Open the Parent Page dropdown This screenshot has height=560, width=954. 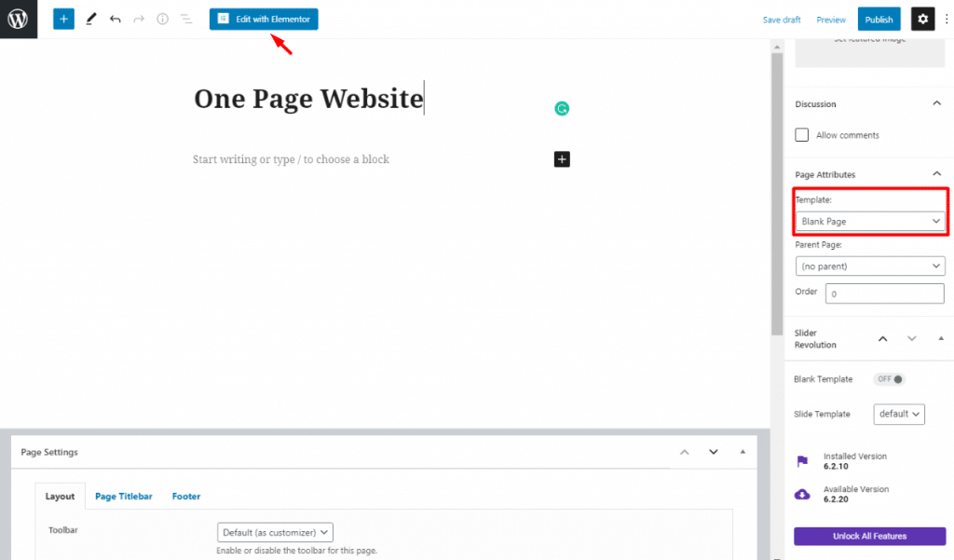pos(870,266)
